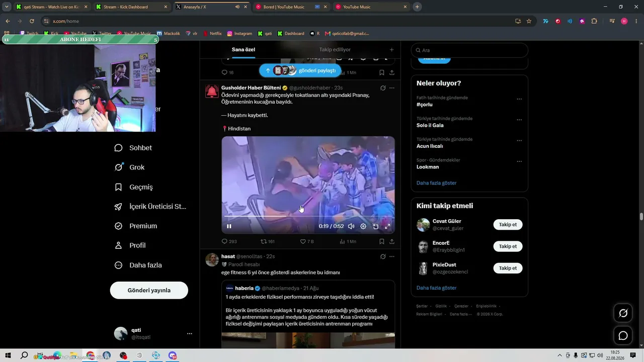Pause the Gusholder video
The width and height of the screenshot is (644, 362).
(229, 226)
